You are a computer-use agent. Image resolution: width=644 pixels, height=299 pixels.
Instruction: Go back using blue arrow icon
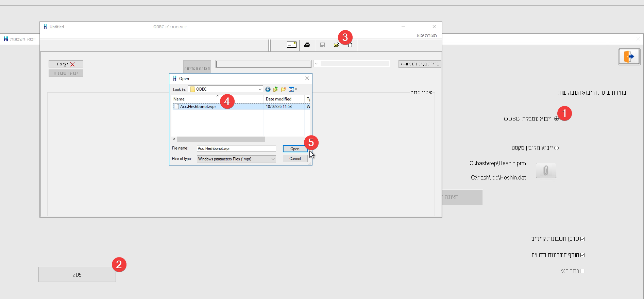(268, 90)
